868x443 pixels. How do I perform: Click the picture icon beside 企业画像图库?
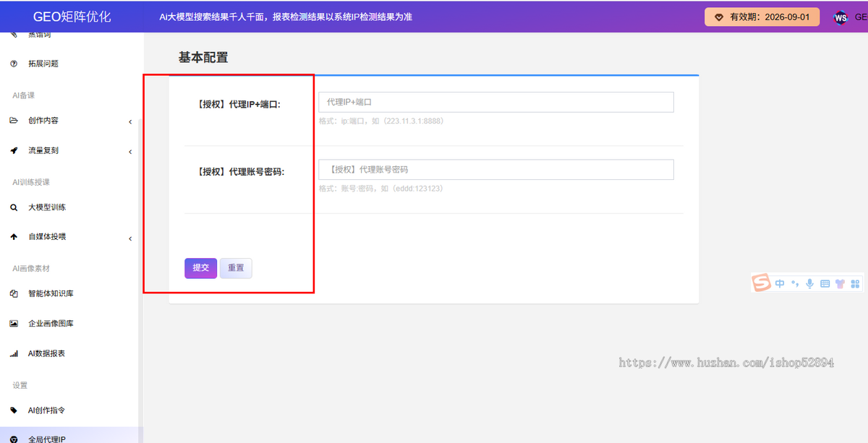pyautogui.click(x=14, y=324)
